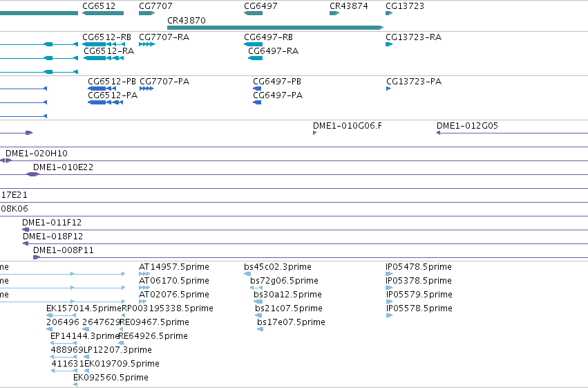Select transcript CG6512-RB

(x=104, y=44)
